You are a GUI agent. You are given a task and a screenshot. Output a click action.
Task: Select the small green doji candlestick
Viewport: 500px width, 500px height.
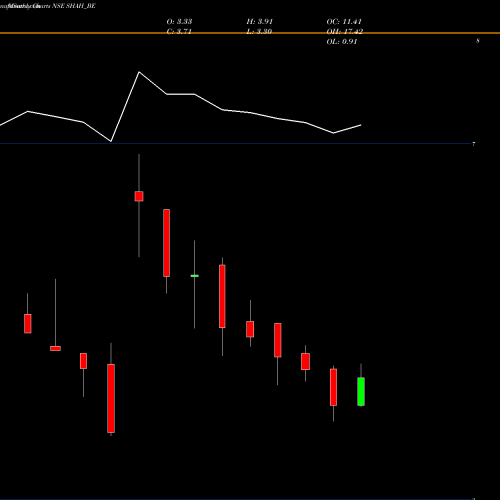195,276
